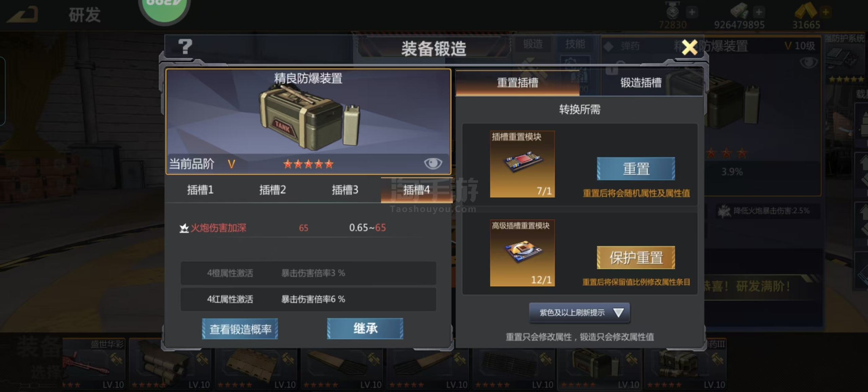Close the 装备锻造 dialog with X

(690, 47)
